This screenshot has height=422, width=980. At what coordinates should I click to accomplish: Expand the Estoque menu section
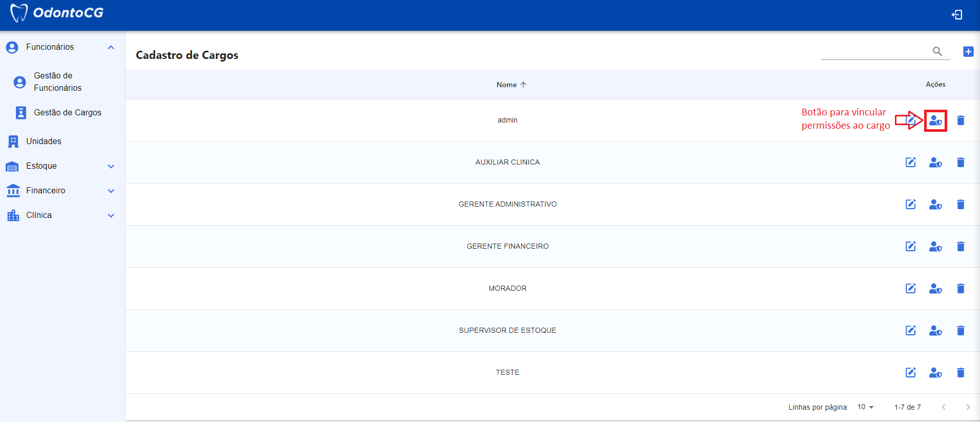point(111,166)
